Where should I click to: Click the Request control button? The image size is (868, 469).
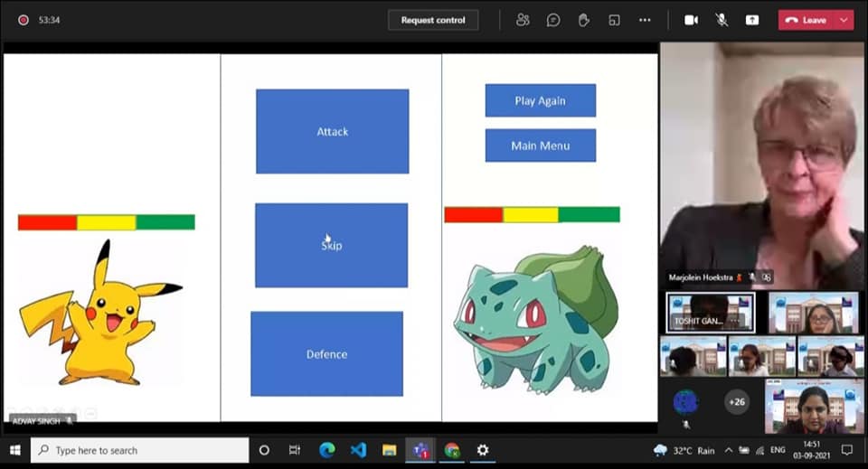tap(433, 20)
